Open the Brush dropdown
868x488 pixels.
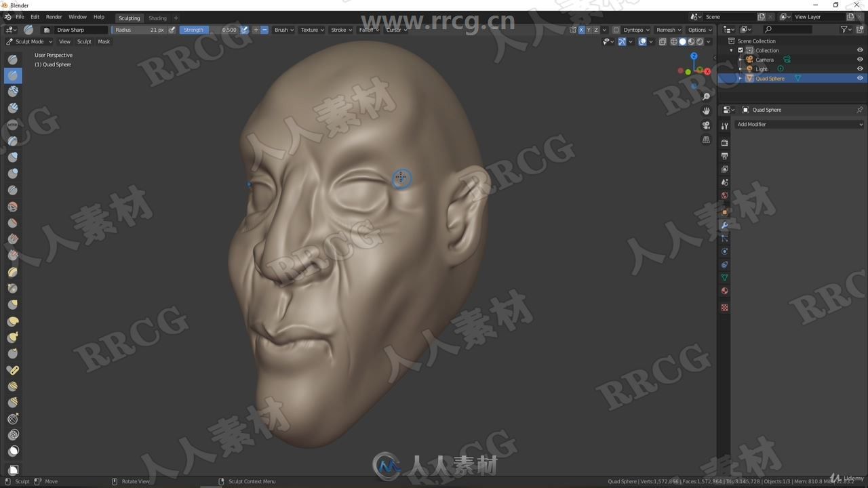[x=283, y=30]
